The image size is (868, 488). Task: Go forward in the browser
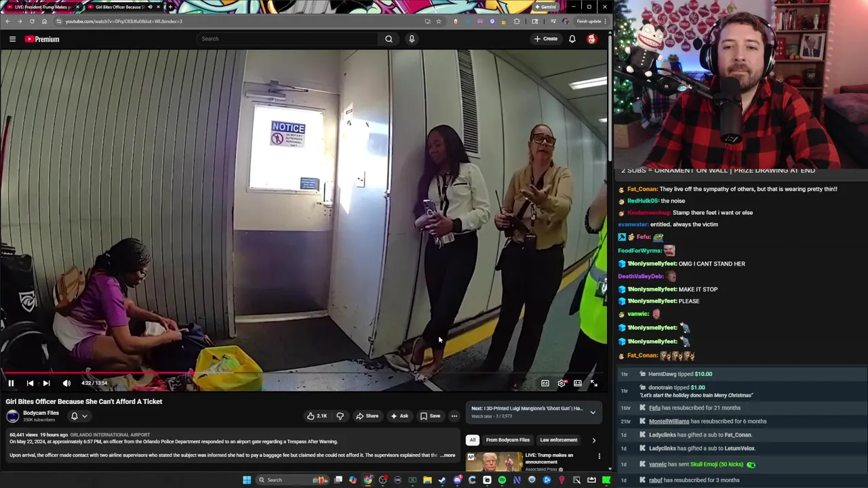[20, 21]
